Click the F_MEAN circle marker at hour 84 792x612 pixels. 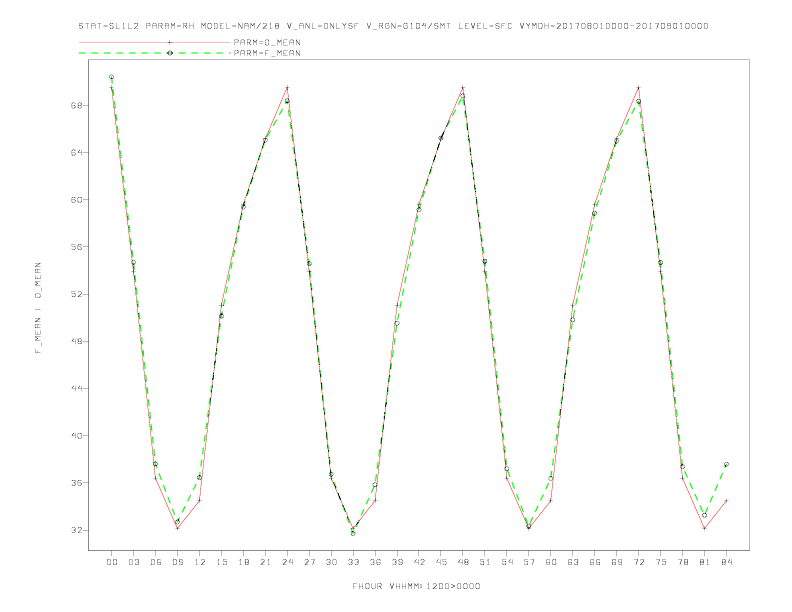(726, 464)
